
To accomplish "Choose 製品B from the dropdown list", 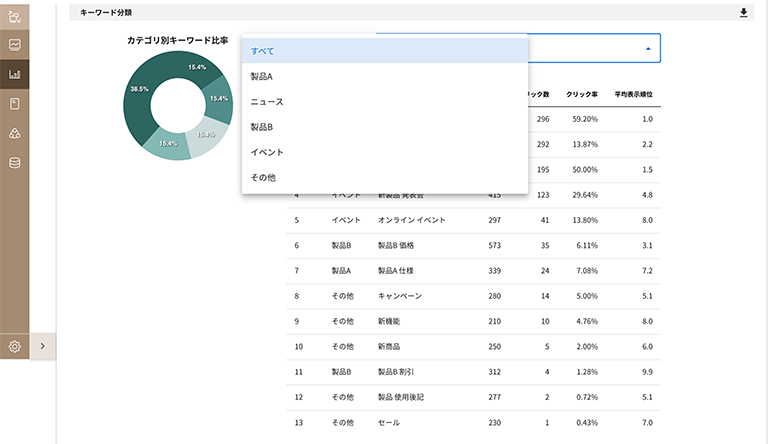I will point(384,127).
